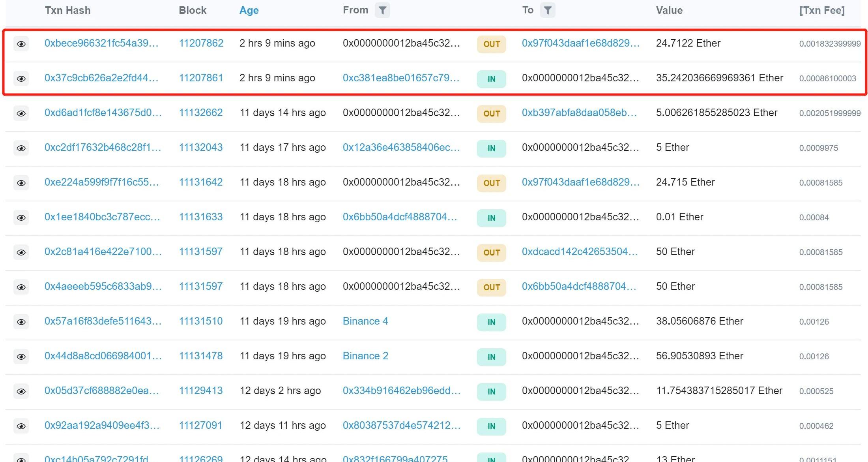868x462 pixels.
Task: Click eye icon for transaction 0x37c9cb626a2e2fd44
Action: pos(21,79)
